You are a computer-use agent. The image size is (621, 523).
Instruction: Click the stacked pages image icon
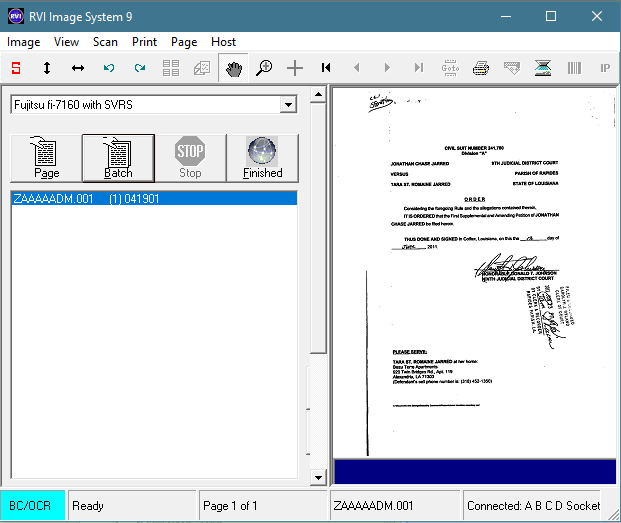pyautogui.click(x=202, y=68)
